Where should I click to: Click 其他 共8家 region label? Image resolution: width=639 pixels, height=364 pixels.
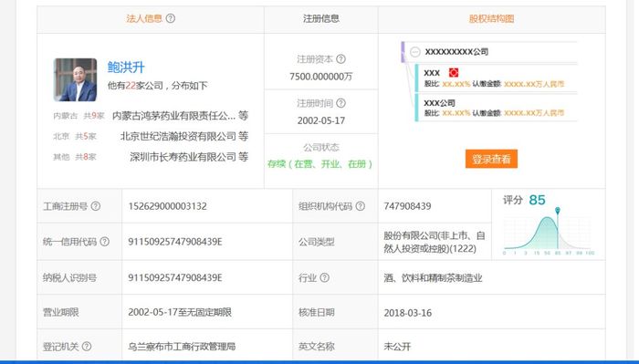[x=75, y=157]
